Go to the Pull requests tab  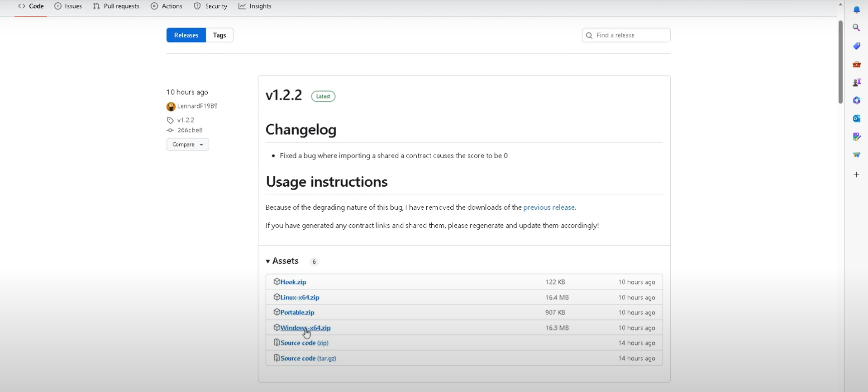coord(116,6)
